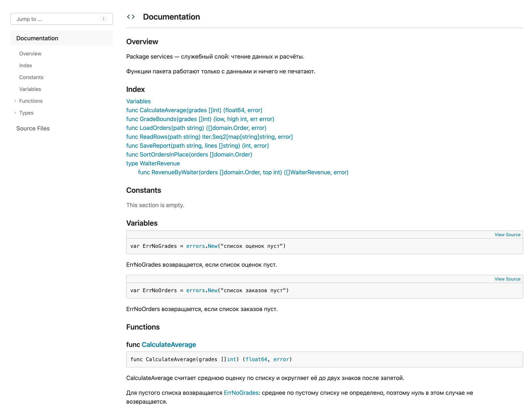
Task: Follow the Variables link in the Index
Action: click(x=138, y=101)
